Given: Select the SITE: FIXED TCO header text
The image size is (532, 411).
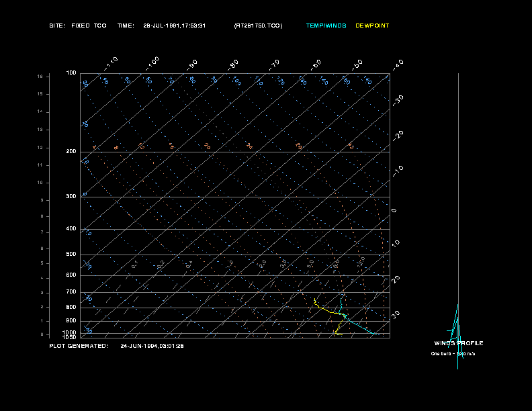Looking at the screenshot, I should click(x=77, y=26).
